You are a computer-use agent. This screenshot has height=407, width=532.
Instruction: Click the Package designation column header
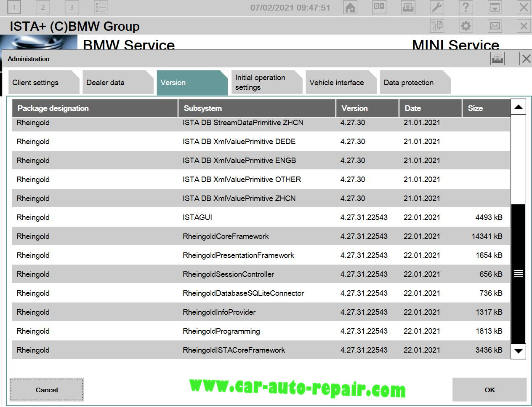tap(95, 108)
